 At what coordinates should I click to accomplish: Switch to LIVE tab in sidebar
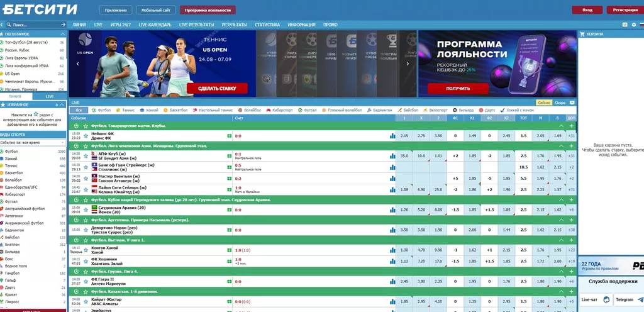[x=50, y=96]
